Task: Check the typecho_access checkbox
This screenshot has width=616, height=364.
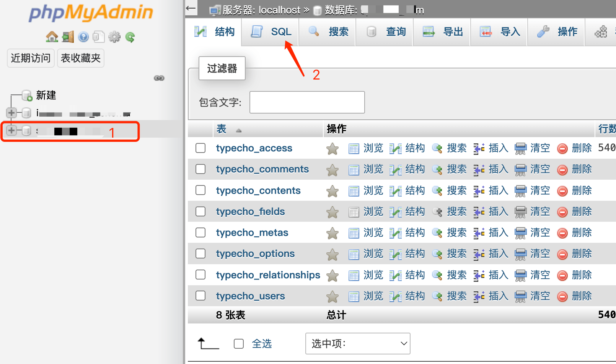Action: [200, 148]
